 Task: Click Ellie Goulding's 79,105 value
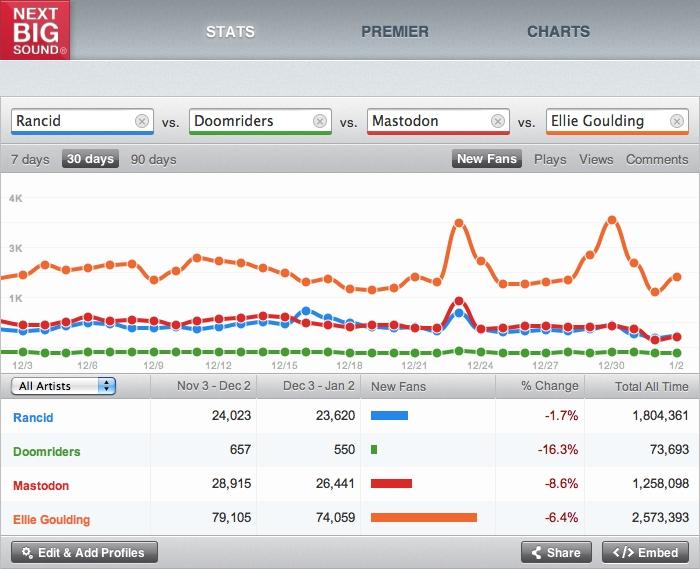click(x=231, y=517)
